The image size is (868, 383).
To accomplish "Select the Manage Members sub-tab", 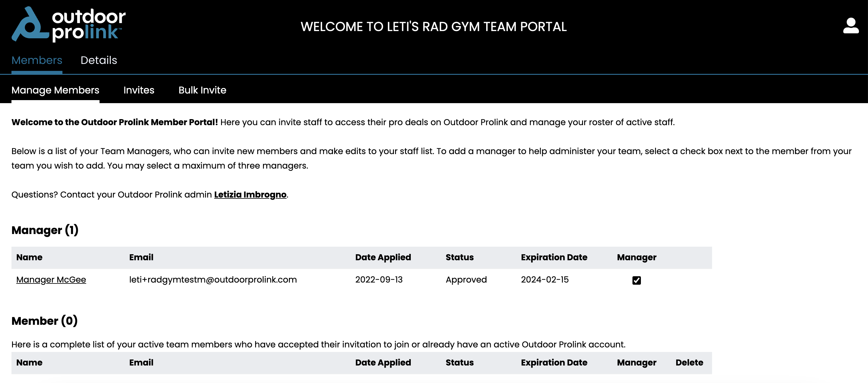I will pyautogui.click(x=55, y=90).
